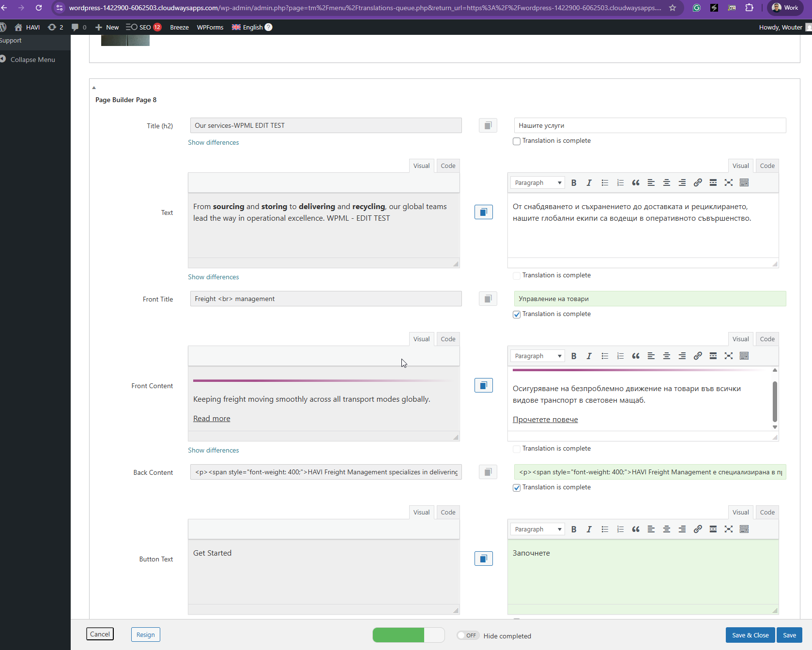812x650 pixels.
Task: Show differences for Title (h2)
Action: 214,142
